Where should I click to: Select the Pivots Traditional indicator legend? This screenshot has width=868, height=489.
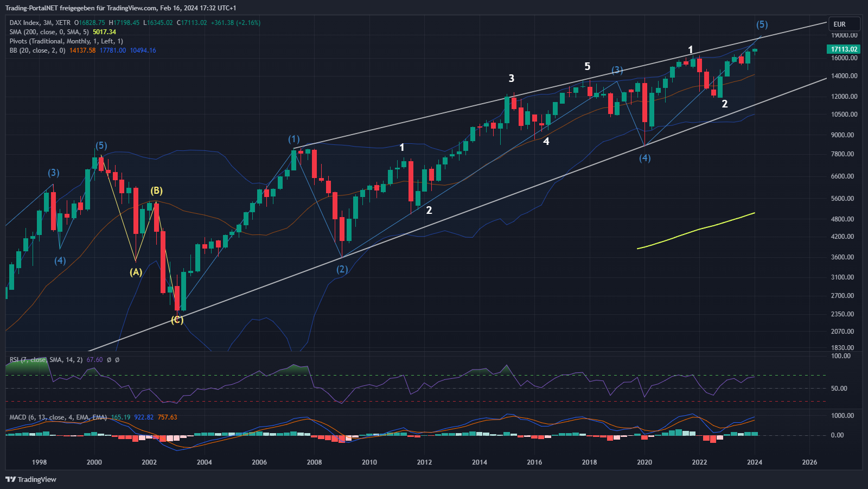point(66,41)
